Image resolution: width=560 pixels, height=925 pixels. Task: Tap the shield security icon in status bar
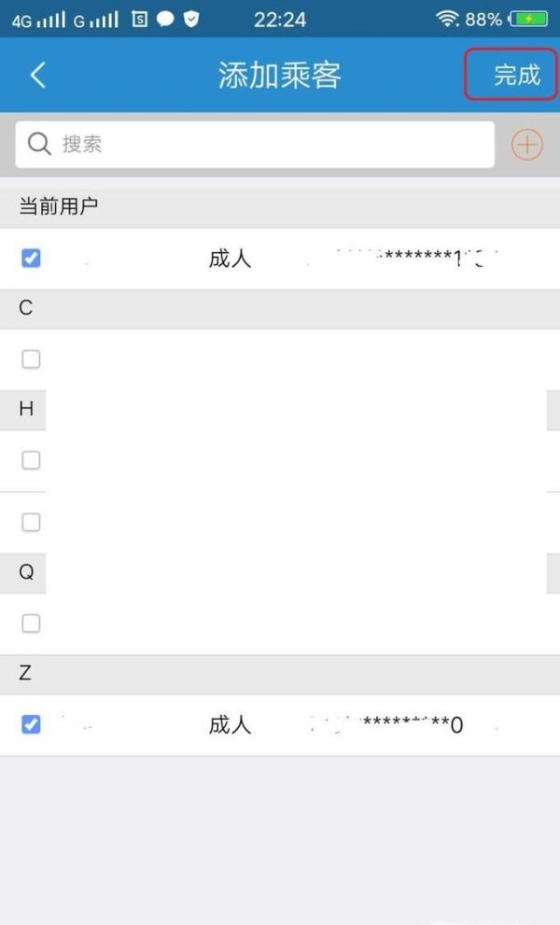tap(191, 19)
